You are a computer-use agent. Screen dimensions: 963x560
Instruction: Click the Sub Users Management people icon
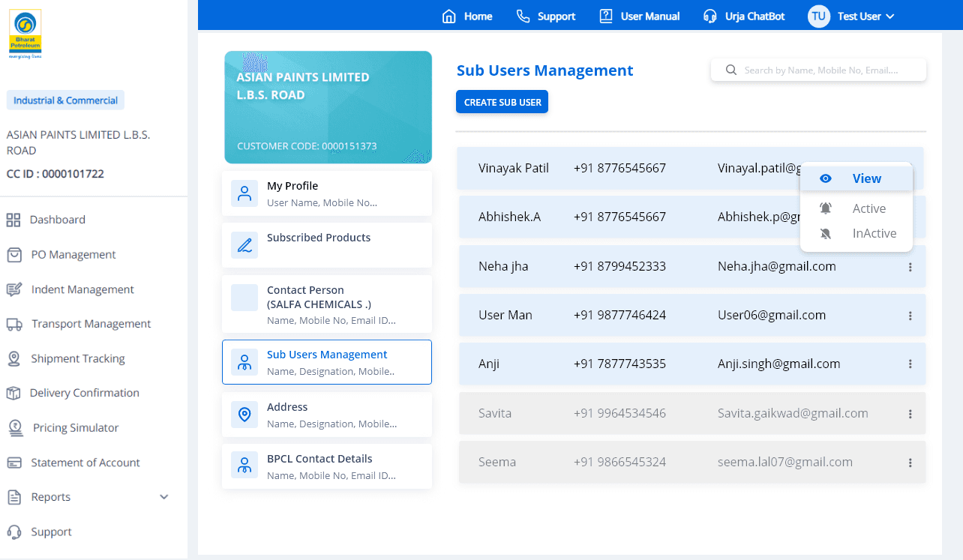point(244,362)
